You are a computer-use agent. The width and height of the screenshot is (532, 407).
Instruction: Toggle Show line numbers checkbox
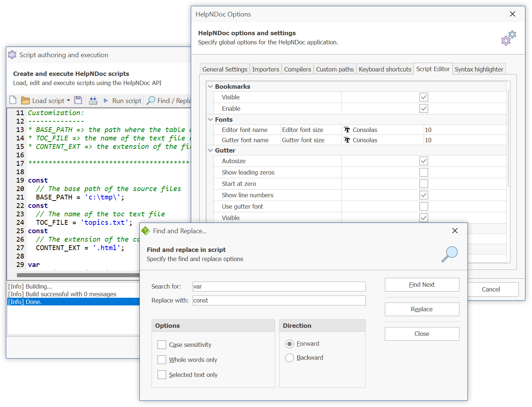[x=424, y=195]
